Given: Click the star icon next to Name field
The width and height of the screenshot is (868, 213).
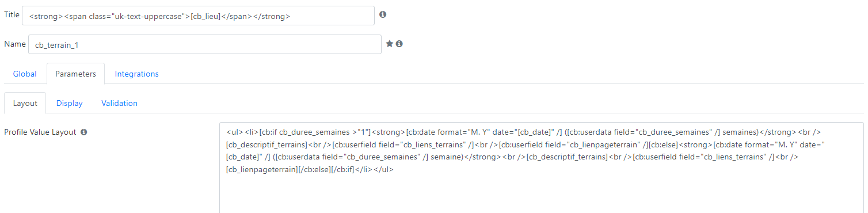Looking at the screenshot, I should (390, 44).
